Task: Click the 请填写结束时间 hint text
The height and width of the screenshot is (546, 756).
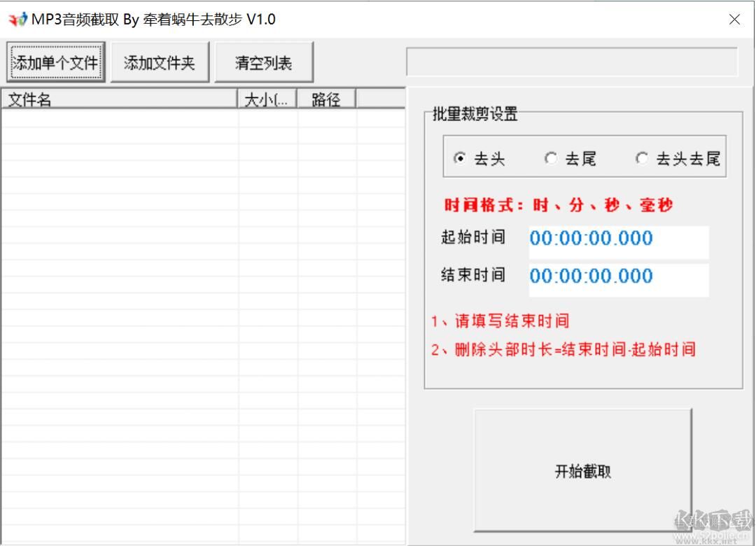Action: click(501, 321)
